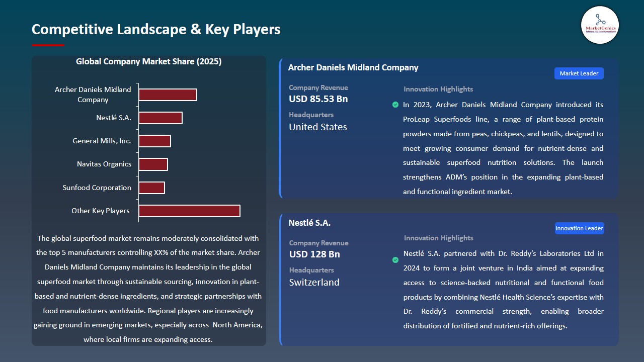The height and width of the screenshot is (362, 644).
Task: Click the Nestlé S.A. bar in the chart
Action: click(161, 117)
